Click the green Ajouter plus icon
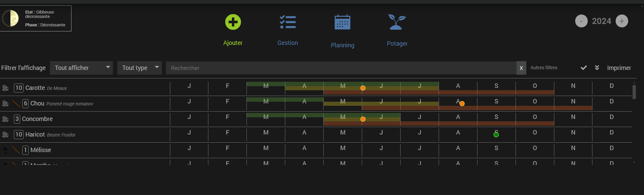 coord(233,22)
